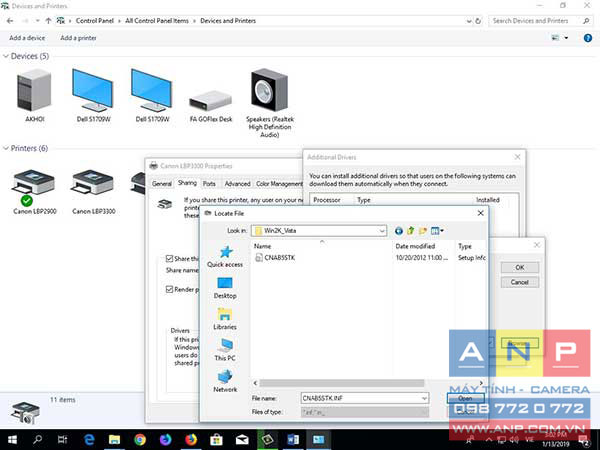Screen dimensions: 600x450
Task: Toggle Render print jobs checkbox
Action: 169,289
